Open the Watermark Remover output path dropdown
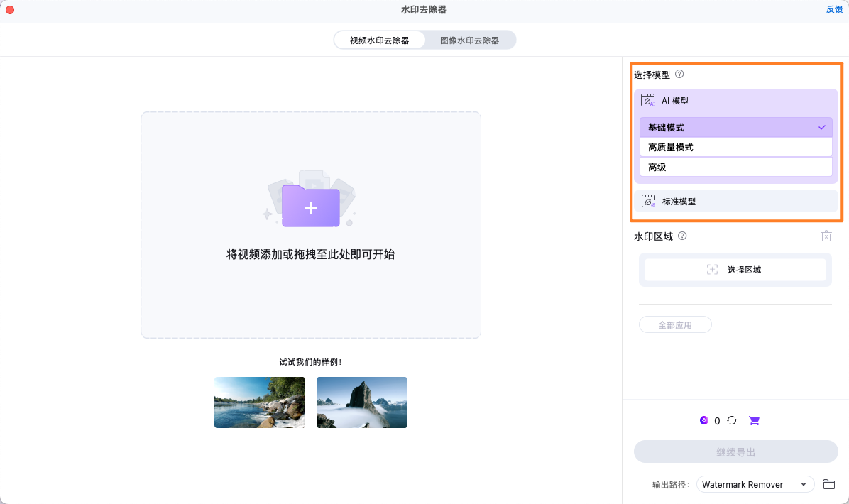 click(x=755, y=483)
